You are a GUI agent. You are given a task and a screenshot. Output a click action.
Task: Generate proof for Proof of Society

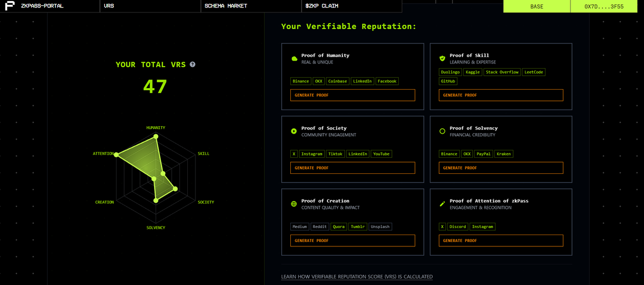coord(353,168)
